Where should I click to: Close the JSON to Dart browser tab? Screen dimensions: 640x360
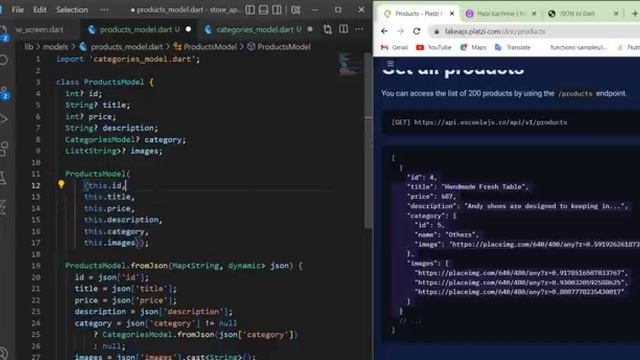[x=616, y=13]
